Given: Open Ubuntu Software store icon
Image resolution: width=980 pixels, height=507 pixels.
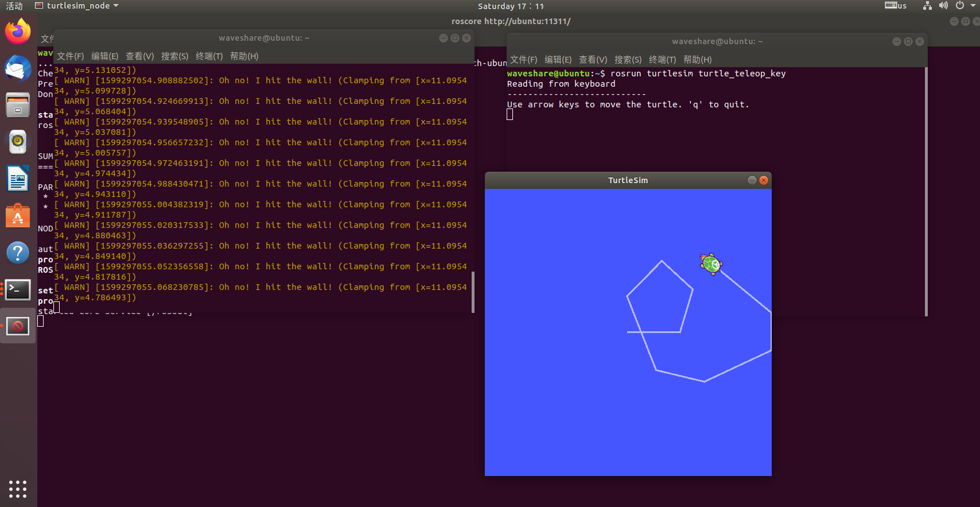Looking at the screenshot, I should click(x=18, y=215).
